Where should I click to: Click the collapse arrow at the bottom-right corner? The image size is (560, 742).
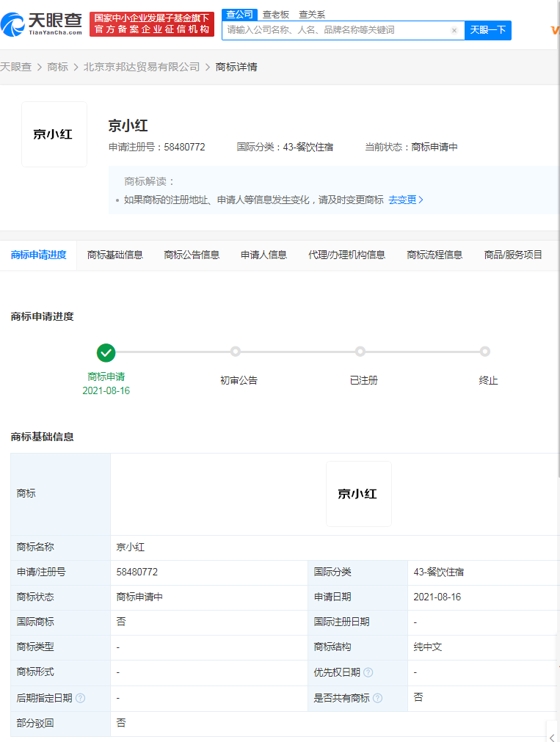pos(552,738)
